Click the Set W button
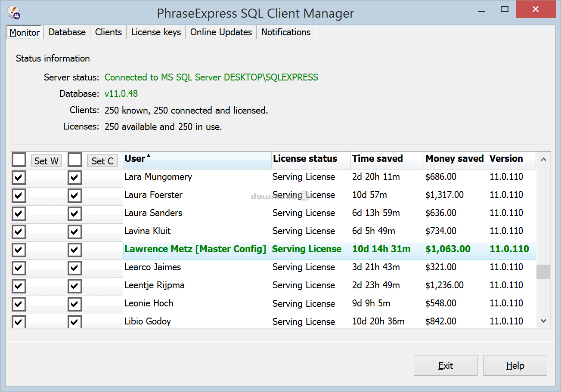Image resolution: width=561 pixels, height=392 pixels. point(46,161)
